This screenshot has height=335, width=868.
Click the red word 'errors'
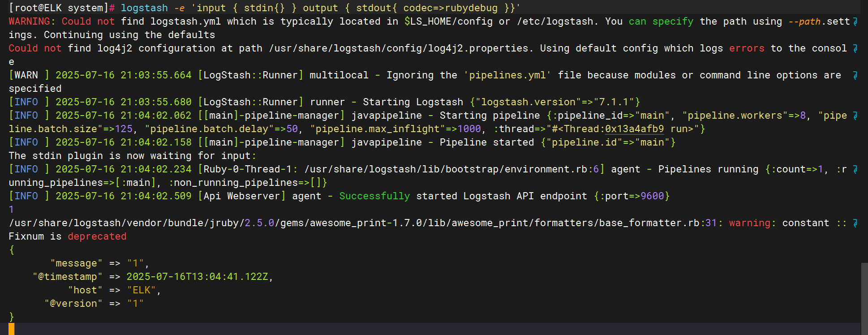[747, 48]
